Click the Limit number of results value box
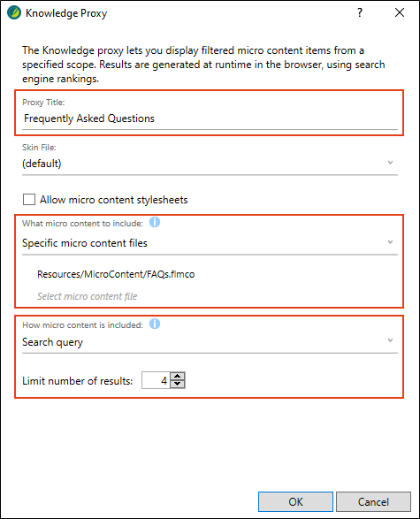This screenshot has width=420, height=519. click(x=156, y=380)
